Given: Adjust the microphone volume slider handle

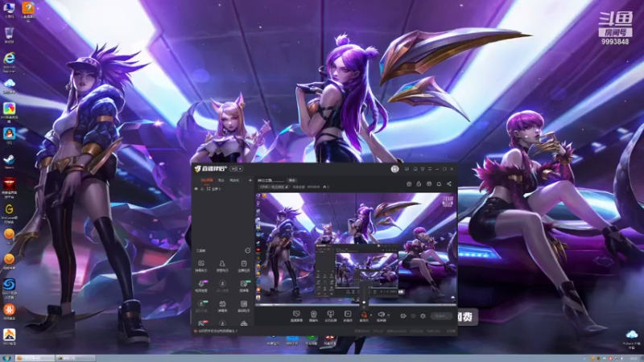Looking at the screenshot, I should tap(364, 302).
